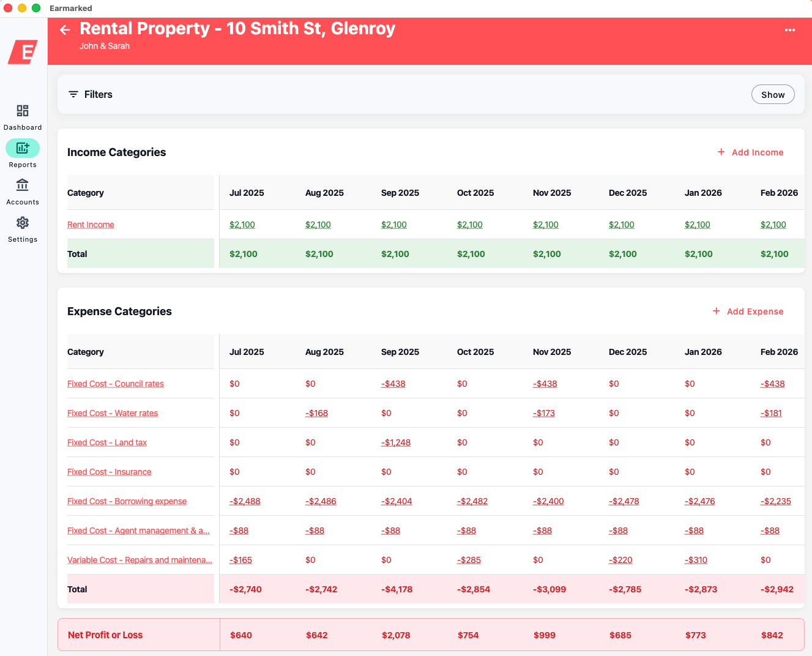The height and width of the screenshot is (656, 812).
Task: Click Rent Income $2,100 for Feb 2026
Action: [x=773, y=225]
